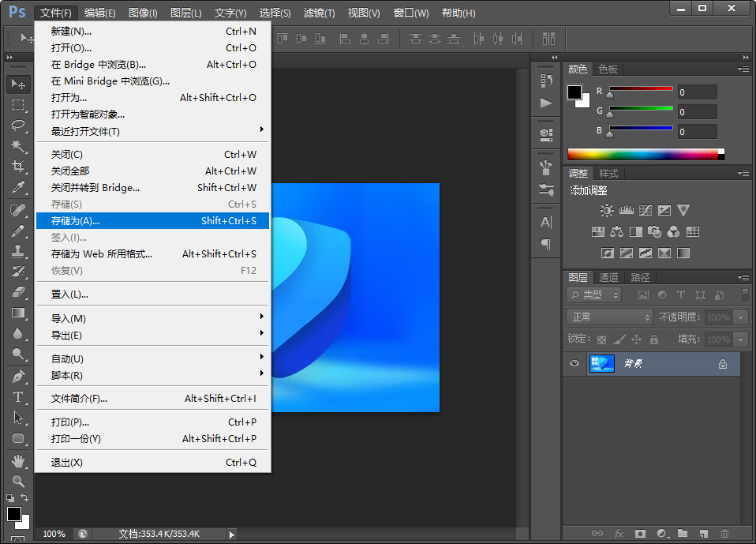Add a Channel Mixer adjustment
This screenshot has height=544, width=756.
point(674,232)
